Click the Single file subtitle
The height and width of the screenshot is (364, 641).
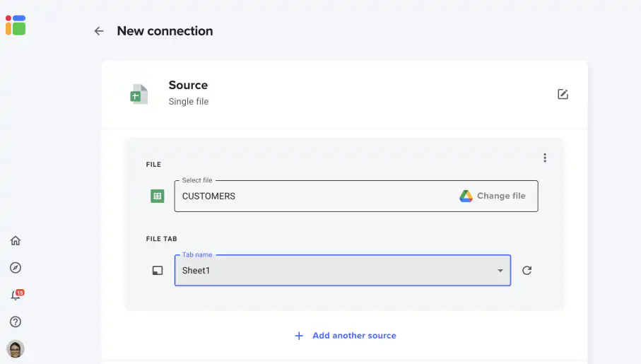coord(189,102)
